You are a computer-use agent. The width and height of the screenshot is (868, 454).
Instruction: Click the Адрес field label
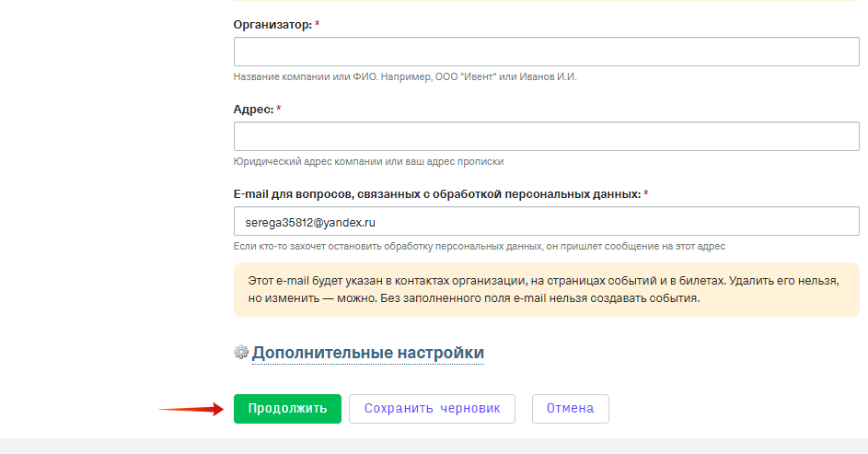(253, 110)
